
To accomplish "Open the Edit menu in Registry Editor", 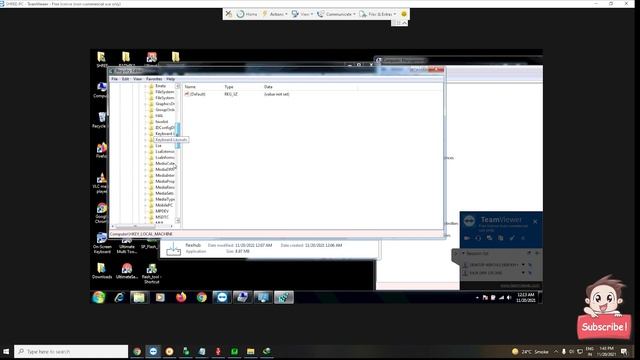I will (x=125, y=79).
